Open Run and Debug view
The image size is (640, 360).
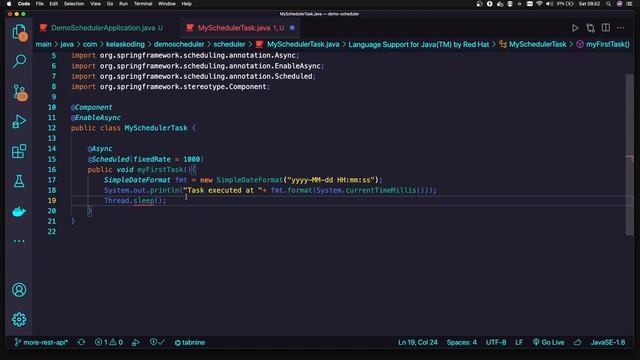[19, 122]
